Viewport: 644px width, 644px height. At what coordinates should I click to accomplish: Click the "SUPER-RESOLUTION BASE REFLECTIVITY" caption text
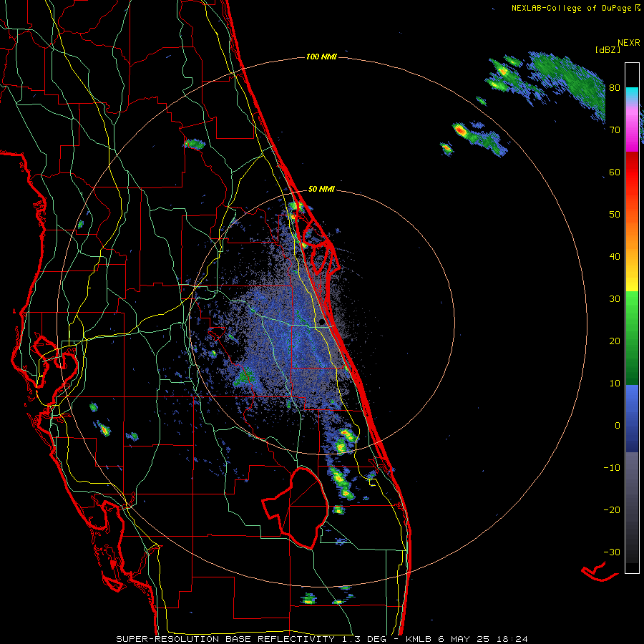click(x=225, y=639)
